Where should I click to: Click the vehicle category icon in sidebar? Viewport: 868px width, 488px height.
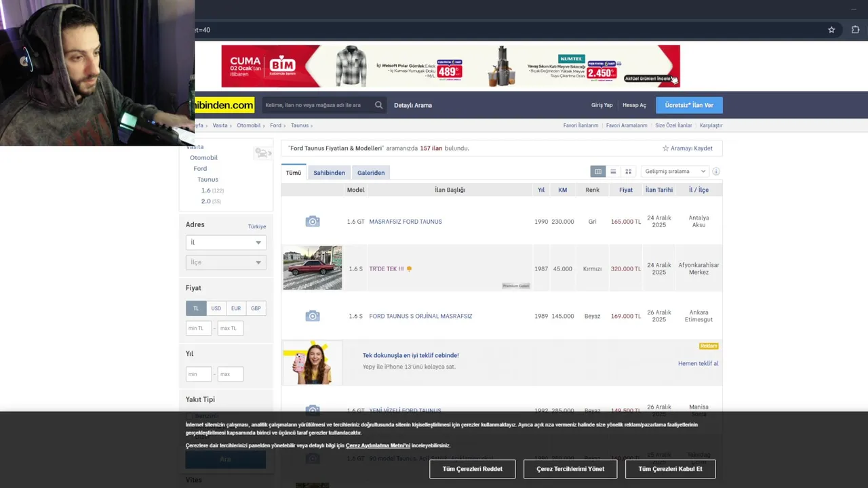(262, 153)
